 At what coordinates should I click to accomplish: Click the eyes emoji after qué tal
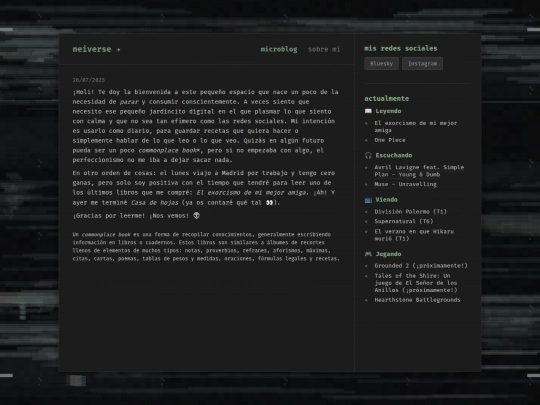click(x=269, y=202)
